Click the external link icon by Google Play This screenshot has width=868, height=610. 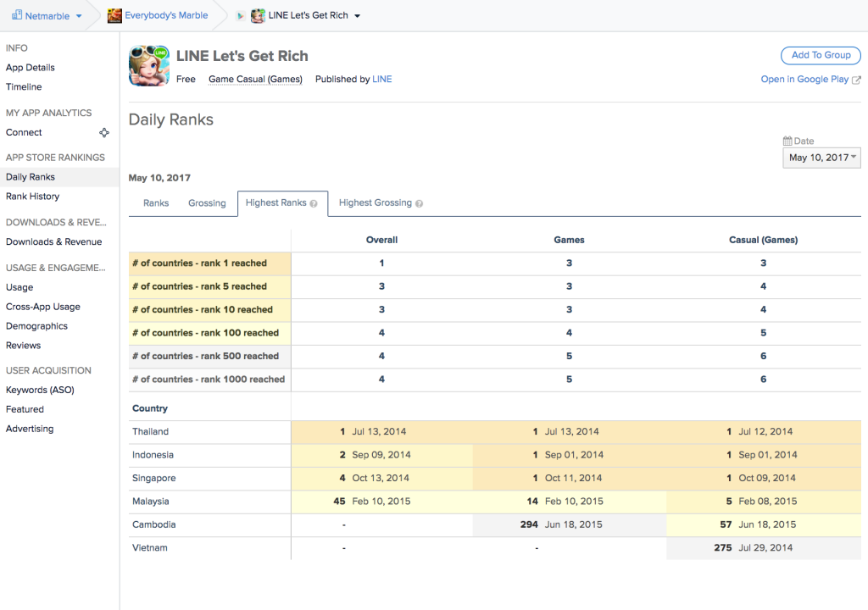pos(856,80)
